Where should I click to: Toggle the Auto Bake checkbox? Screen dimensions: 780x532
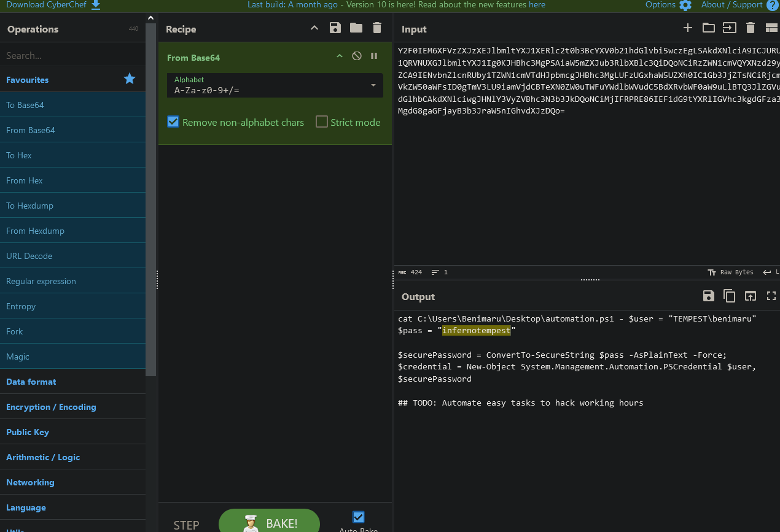(359, 517)
